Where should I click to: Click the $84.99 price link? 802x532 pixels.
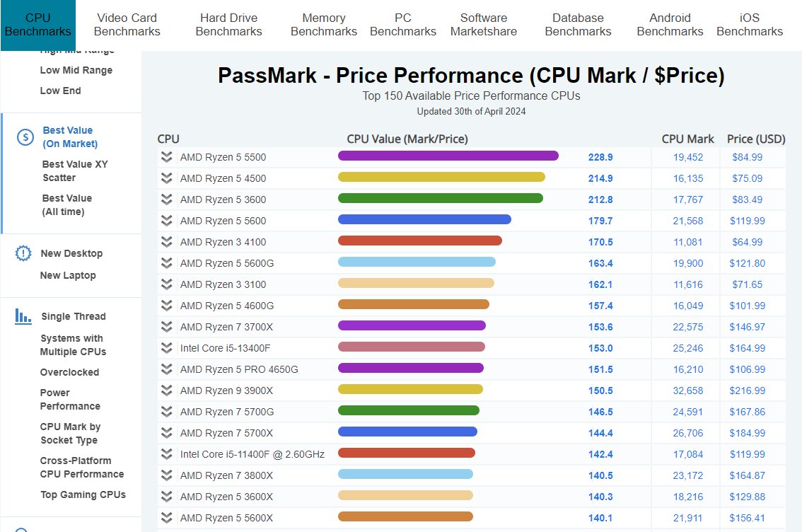pos(748,157)
